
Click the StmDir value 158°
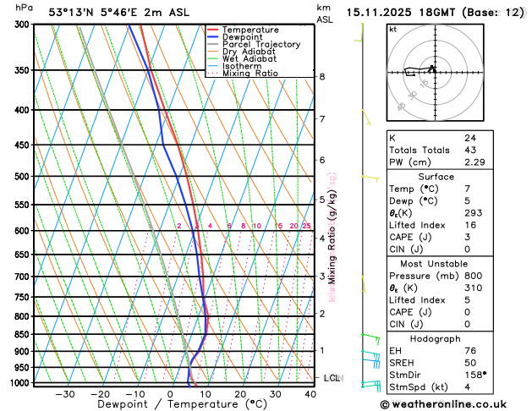pyautogui.click(x=475, y=375)
